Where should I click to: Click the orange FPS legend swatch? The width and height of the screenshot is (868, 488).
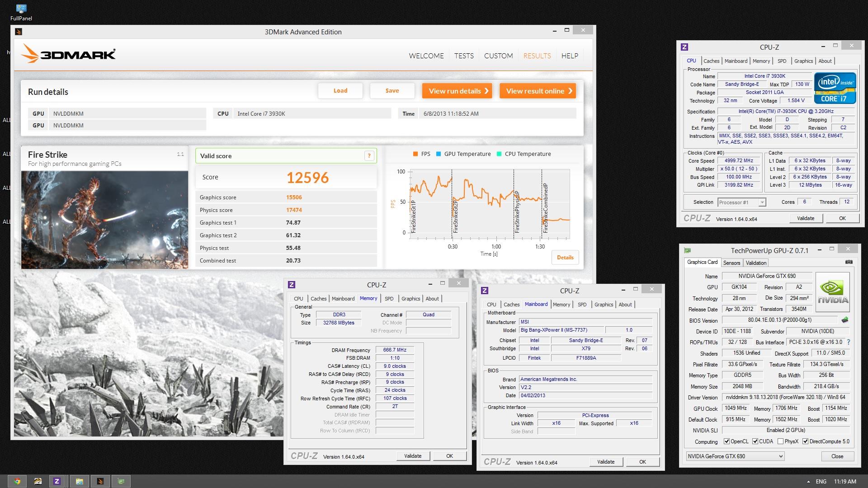coord(415,154)
